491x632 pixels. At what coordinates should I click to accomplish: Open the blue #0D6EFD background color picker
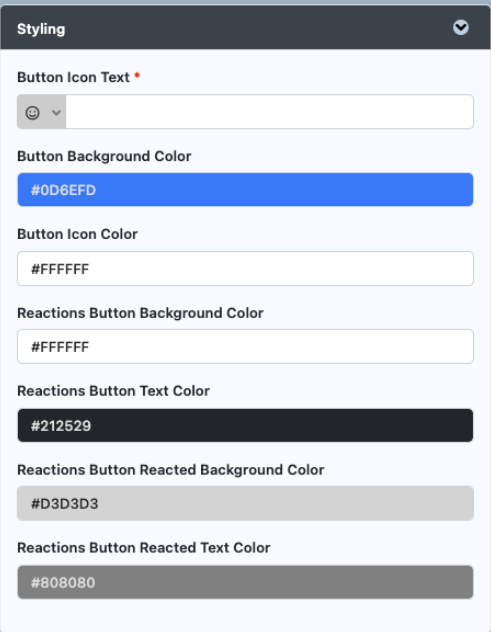(245, 189)
